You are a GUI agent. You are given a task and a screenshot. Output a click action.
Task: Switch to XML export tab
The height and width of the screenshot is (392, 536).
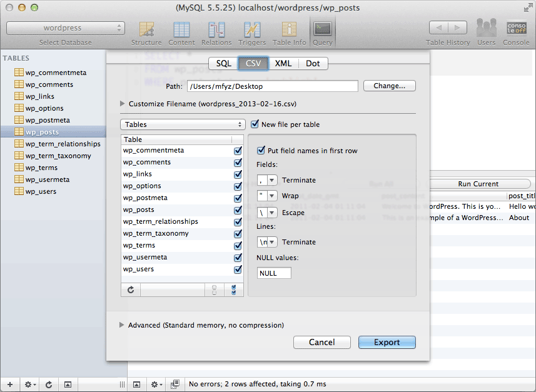283,63
